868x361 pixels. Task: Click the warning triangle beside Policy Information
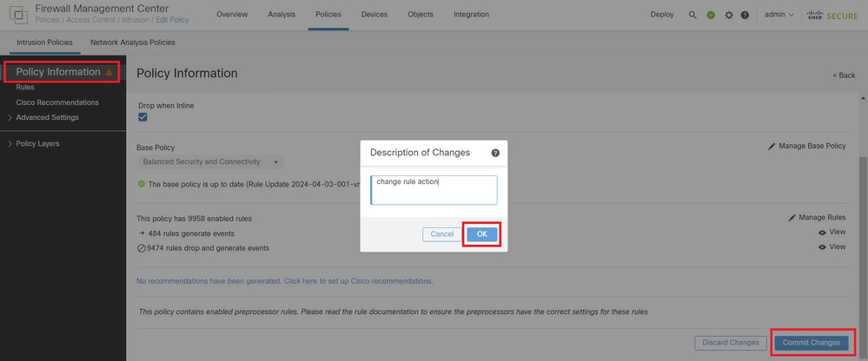109,72
